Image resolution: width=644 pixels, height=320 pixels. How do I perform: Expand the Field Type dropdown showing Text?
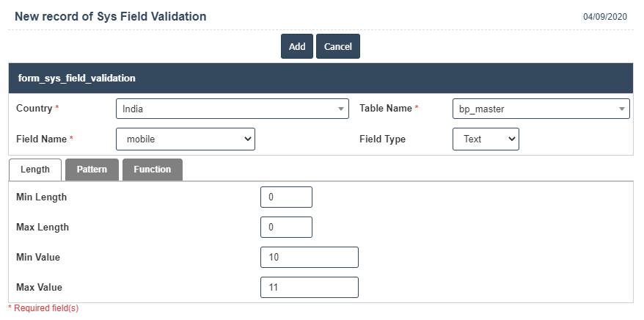click(486, 139)
